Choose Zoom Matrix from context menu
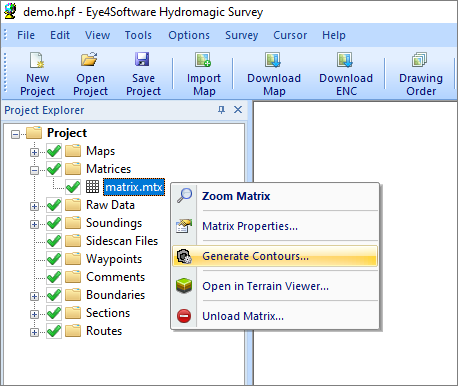The width and height of the screenshot is (458, 386). 275,196
